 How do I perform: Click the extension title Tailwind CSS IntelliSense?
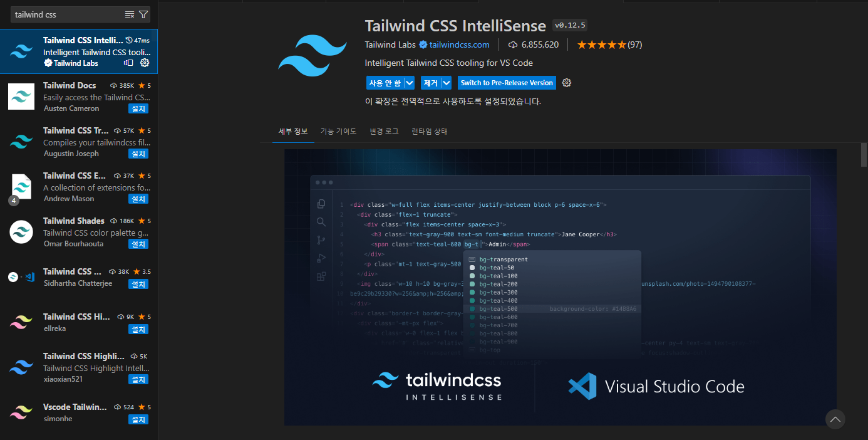coord(455,26)
